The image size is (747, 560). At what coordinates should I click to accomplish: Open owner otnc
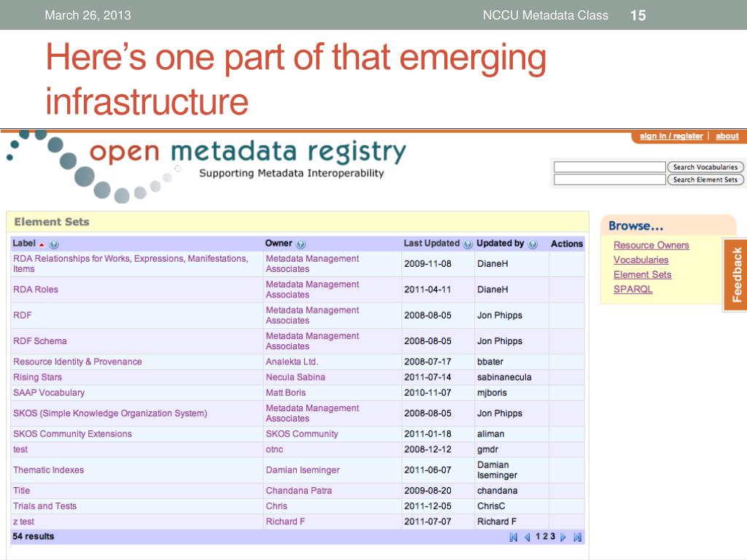[x=274, y=449]
